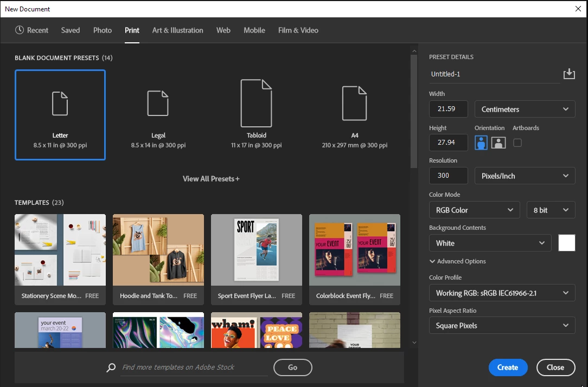Open the brick wall poster mockup template
The height and width of the screenshot is (387, 588).
354,330
